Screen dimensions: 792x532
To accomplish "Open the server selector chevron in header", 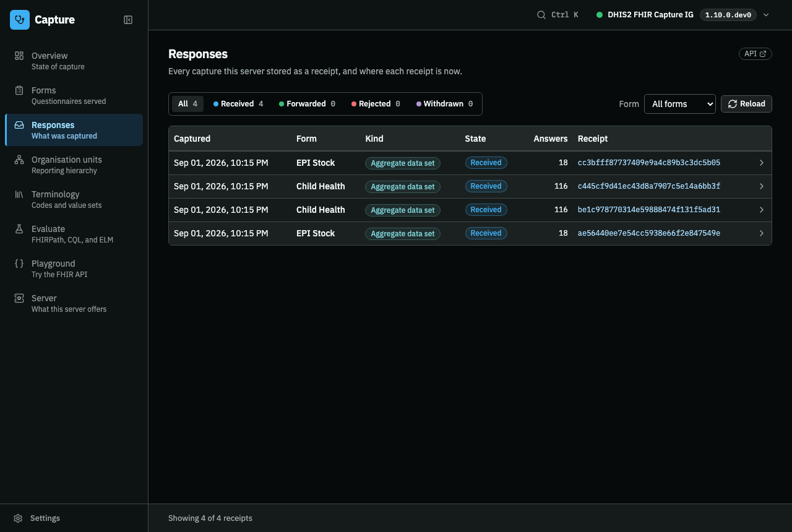I will click(766, 15).
